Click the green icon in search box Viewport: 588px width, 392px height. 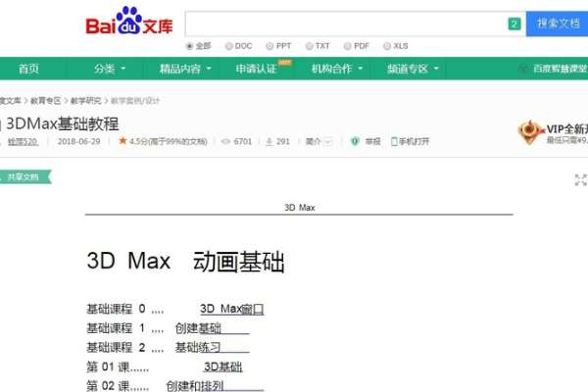pyautogui.click(x=514, y=24)
